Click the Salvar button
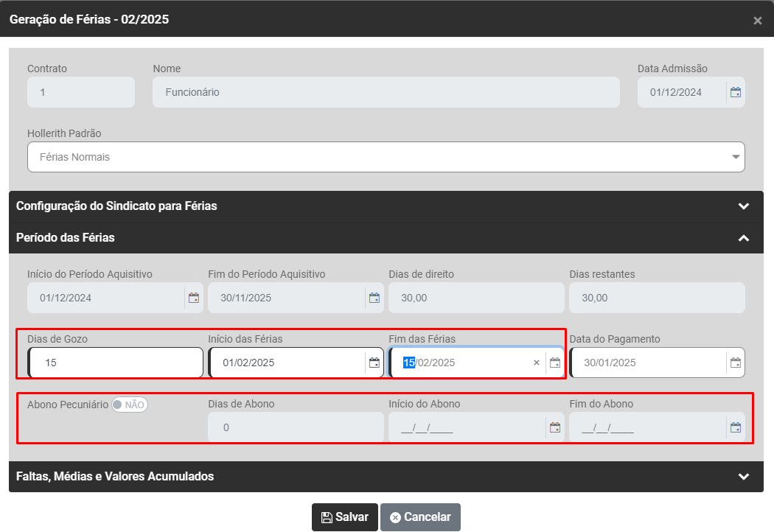The image size is (774, 532). [344, 517]
